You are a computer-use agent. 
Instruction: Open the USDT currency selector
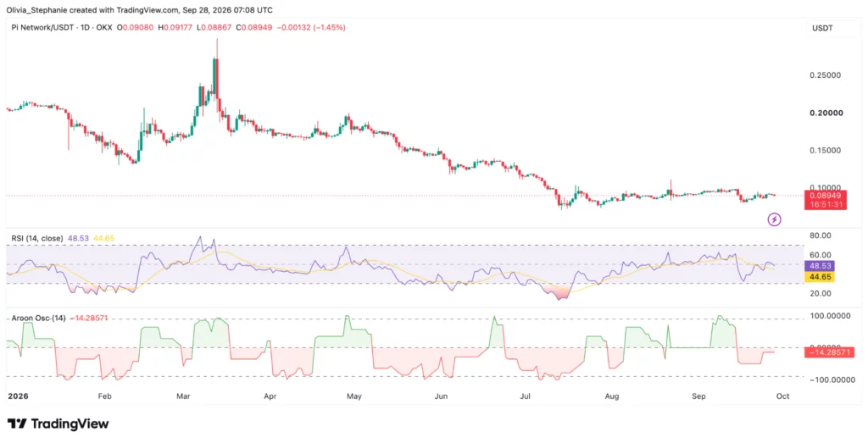(x=822, y=28)
